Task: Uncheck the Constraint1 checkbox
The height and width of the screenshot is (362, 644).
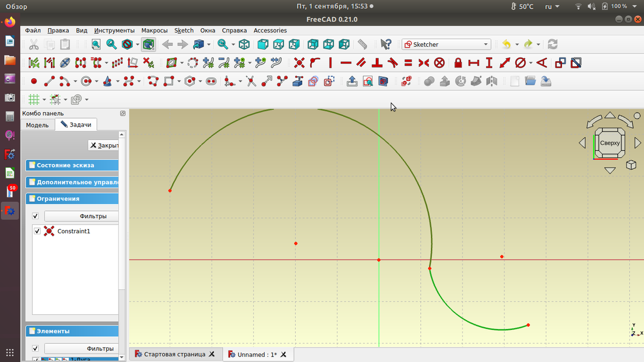Action: (x=37, y=231)
